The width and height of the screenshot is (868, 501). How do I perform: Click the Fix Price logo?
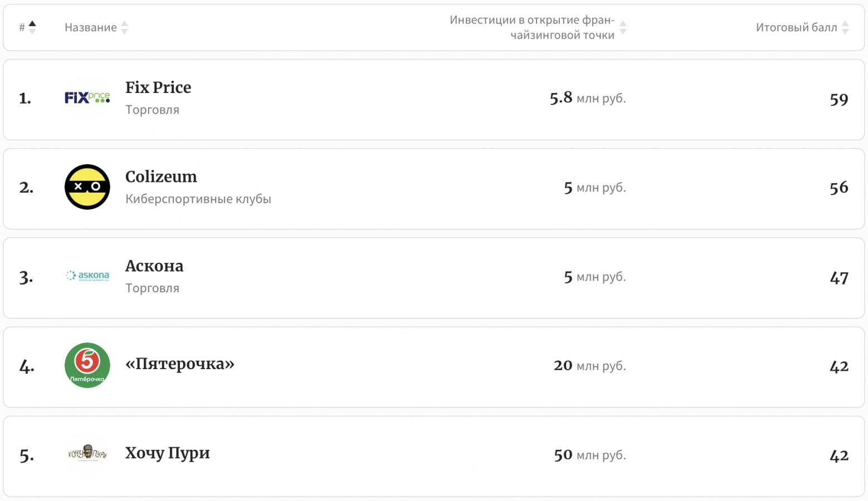pyautogui.click(x=87, y=98)
